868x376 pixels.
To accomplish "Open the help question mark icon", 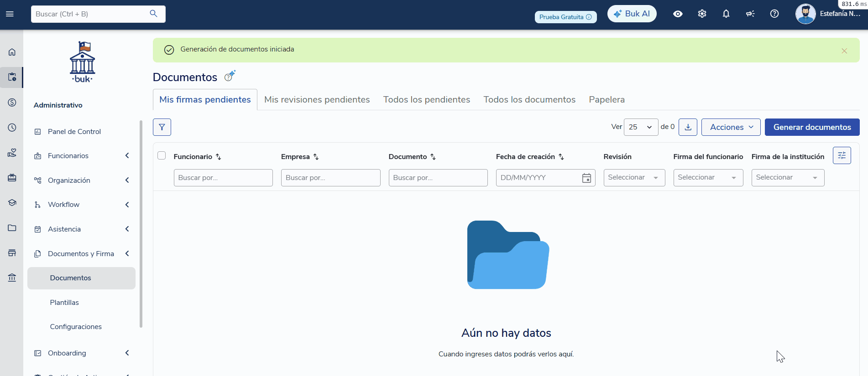I will click(774, 14).
